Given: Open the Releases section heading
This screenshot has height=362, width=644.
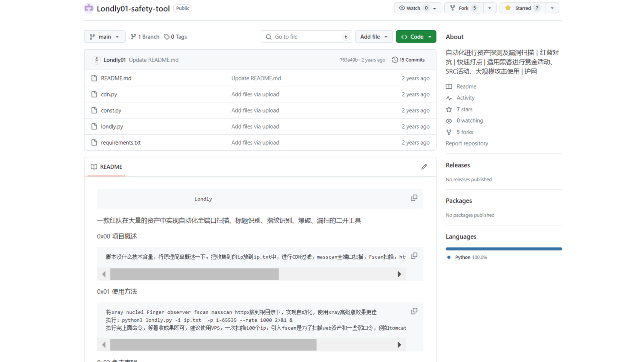Looking at the screenshot, I should (x=458, y=165).
